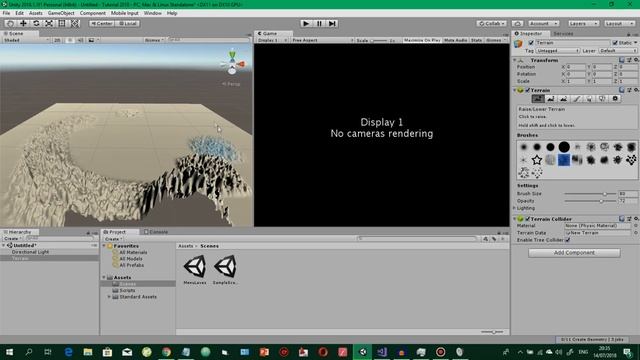Open the cloud services button
Image resolution: width=640 pixels, height=360 pixels.
[x=518, y=24]
